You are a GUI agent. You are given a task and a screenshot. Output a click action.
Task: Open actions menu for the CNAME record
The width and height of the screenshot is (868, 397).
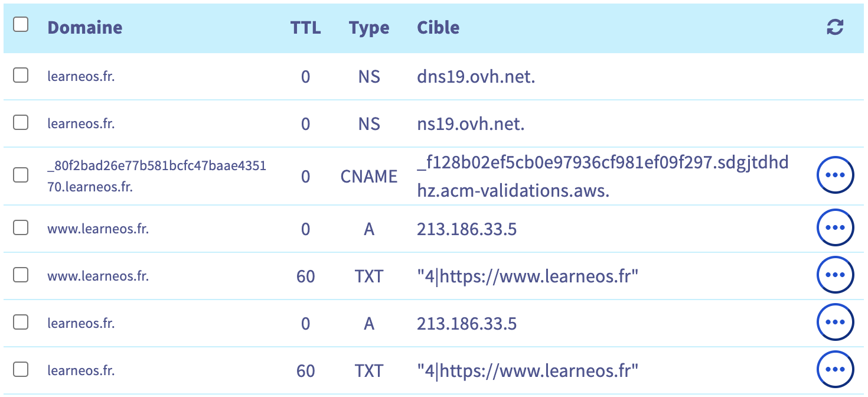point(835,175)
